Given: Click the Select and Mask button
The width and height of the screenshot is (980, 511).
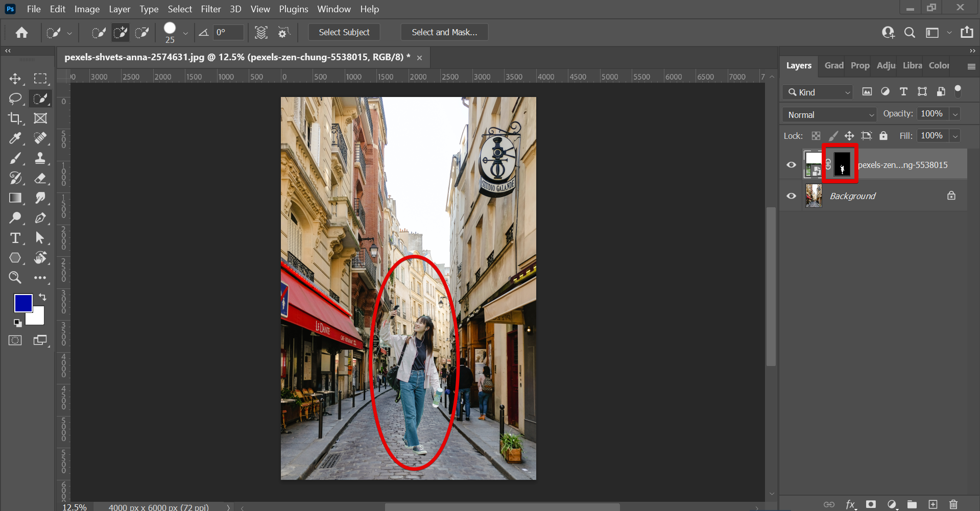Looking at the screenshot, I should (444, 32).
